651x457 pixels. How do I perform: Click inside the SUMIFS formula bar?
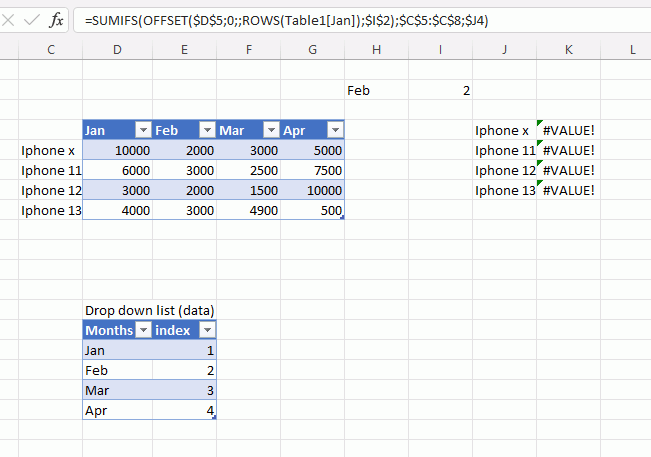tap(362, 20)
